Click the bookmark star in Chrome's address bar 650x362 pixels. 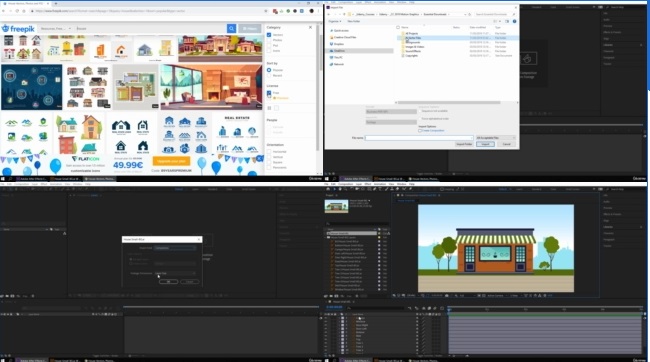click(266, 11)
